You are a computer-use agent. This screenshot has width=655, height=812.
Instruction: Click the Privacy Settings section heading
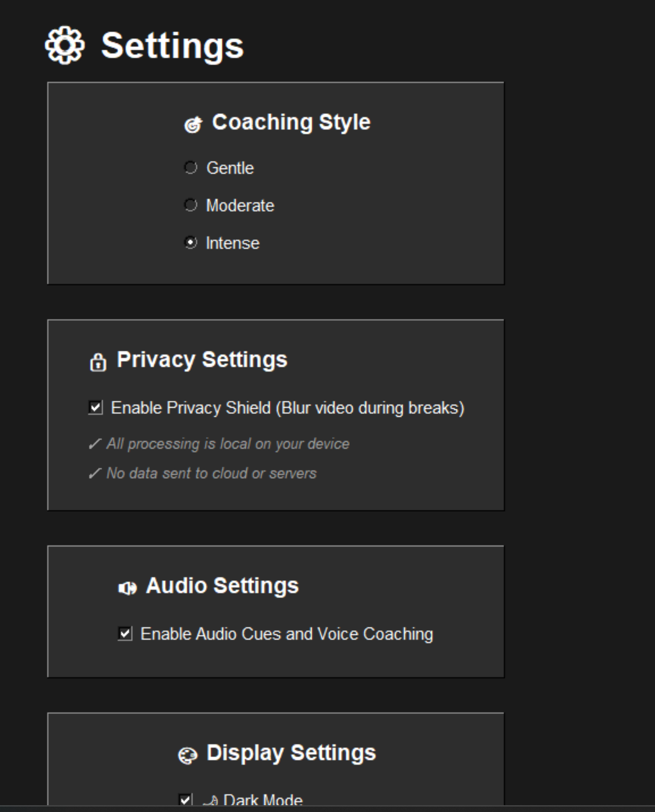(x=202, y=360)
